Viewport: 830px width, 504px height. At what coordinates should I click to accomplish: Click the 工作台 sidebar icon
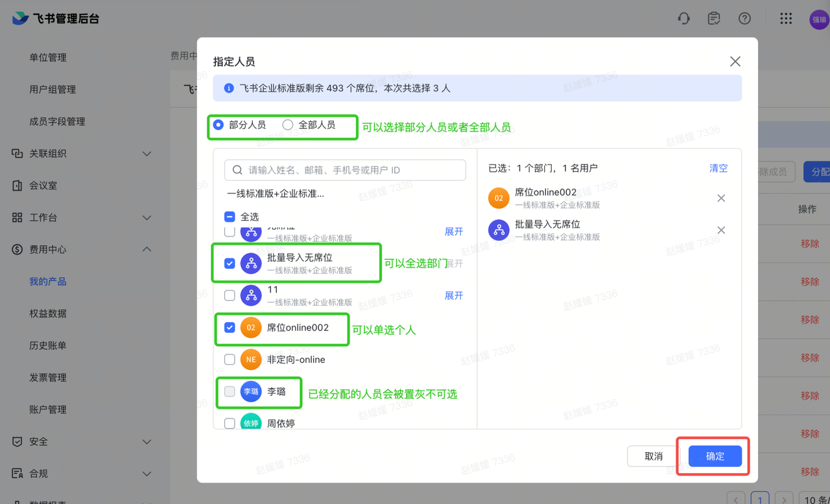(18, 218)
